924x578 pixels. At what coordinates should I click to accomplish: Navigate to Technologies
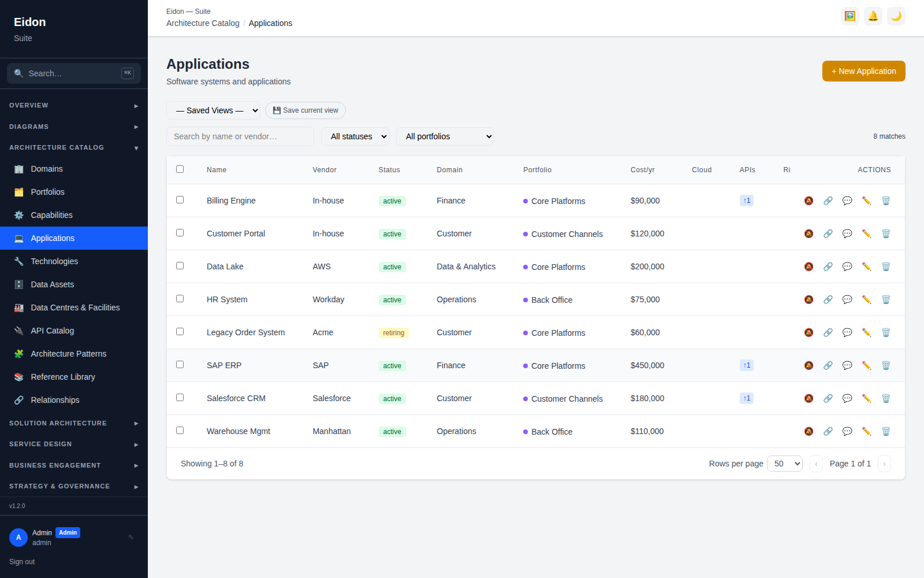click(x=74, y=261)
